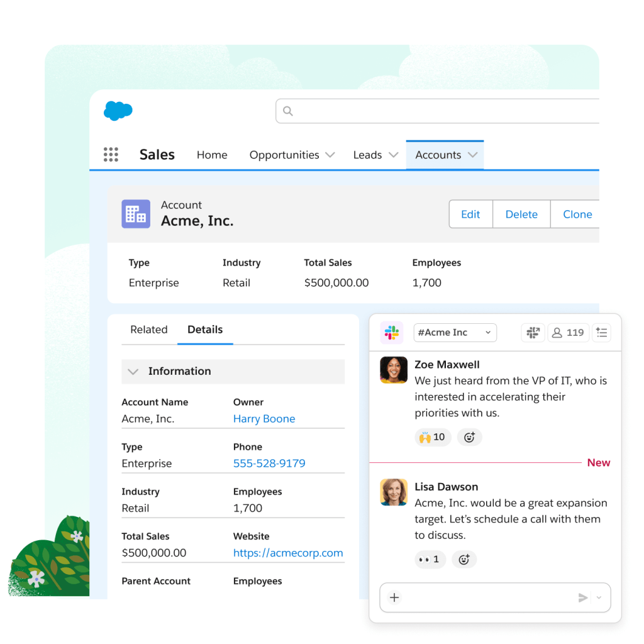This screenshot has width=644, height=644.
Task: Switch to the Related tab
Action: [x=148, y=330]
